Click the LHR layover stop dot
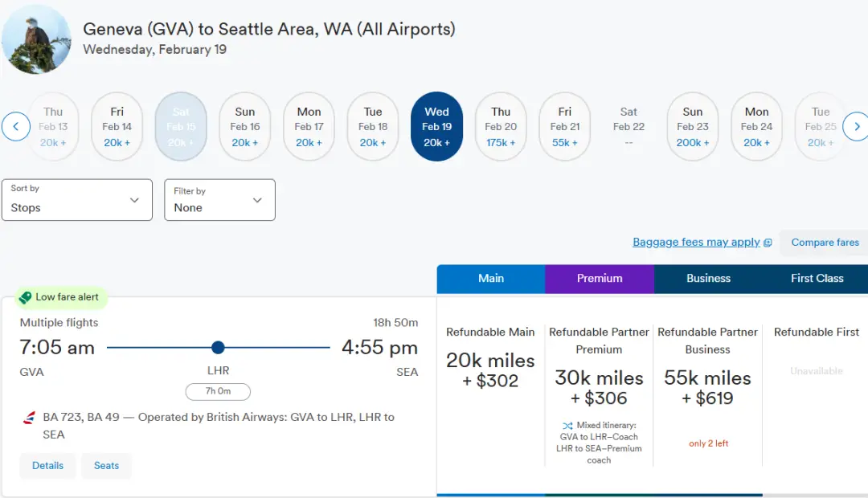The width and height of the screenshot is (868, 498). pyautogui.click(x=218, y=348)
